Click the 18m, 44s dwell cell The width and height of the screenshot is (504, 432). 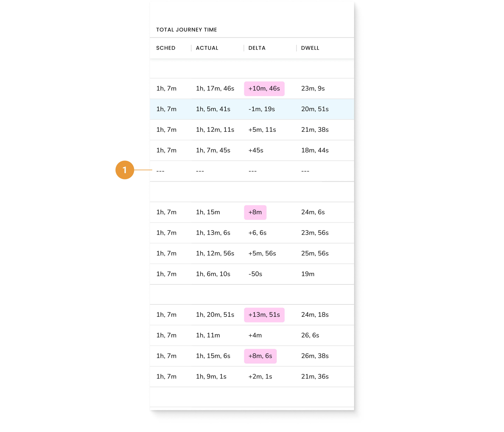[x=315, y=150]
